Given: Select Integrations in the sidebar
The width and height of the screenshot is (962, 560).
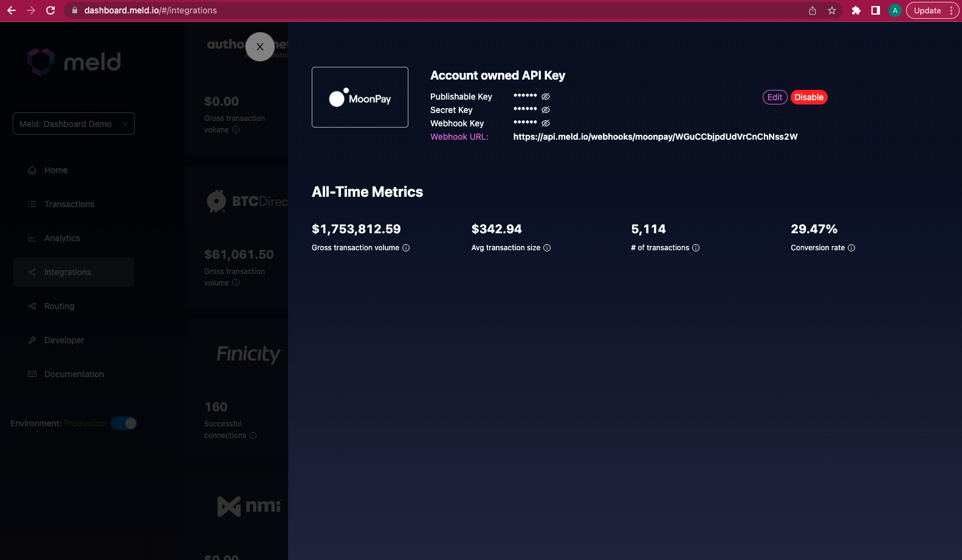Looking at the screenshot, I should click(74, 272).
